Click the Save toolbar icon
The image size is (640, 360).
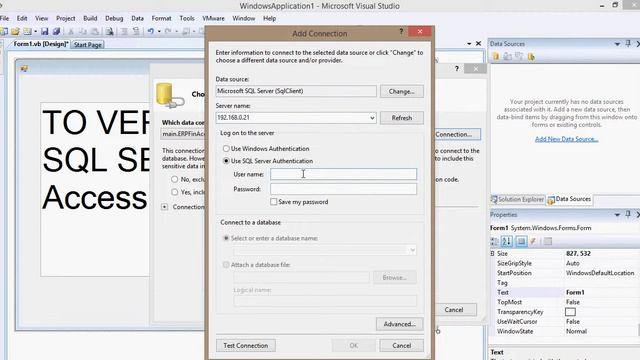[x=44, y=31]
